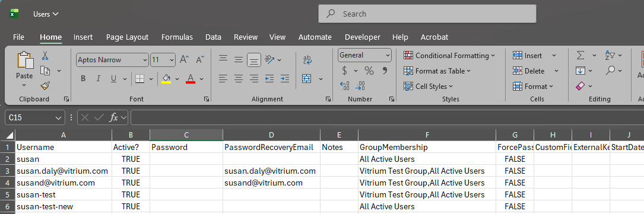Apply the Borders icon
Screen dimensions: 644x214
coord(140,79)
